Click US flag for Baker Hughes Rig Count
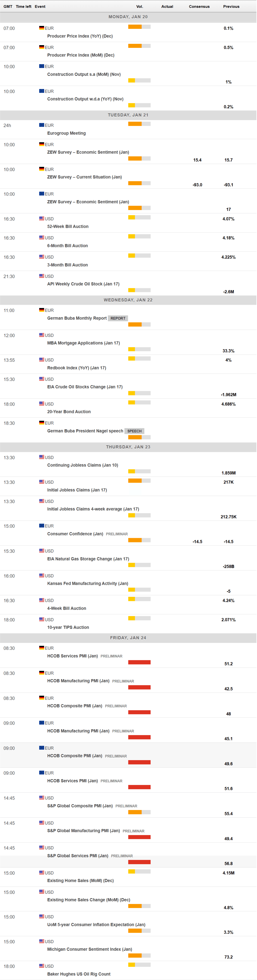Image resolution: width=257 pixels, height=980 pixels. click(42, 966)
